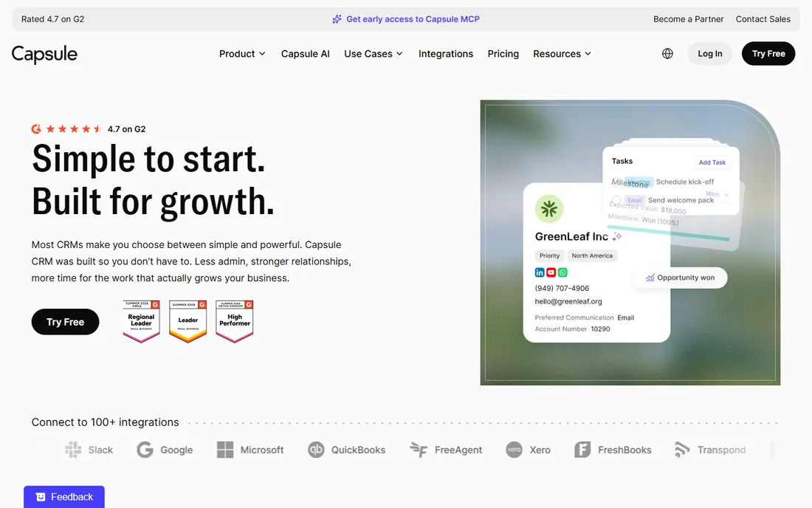Open Capsule AI nav item

point(306,54)
